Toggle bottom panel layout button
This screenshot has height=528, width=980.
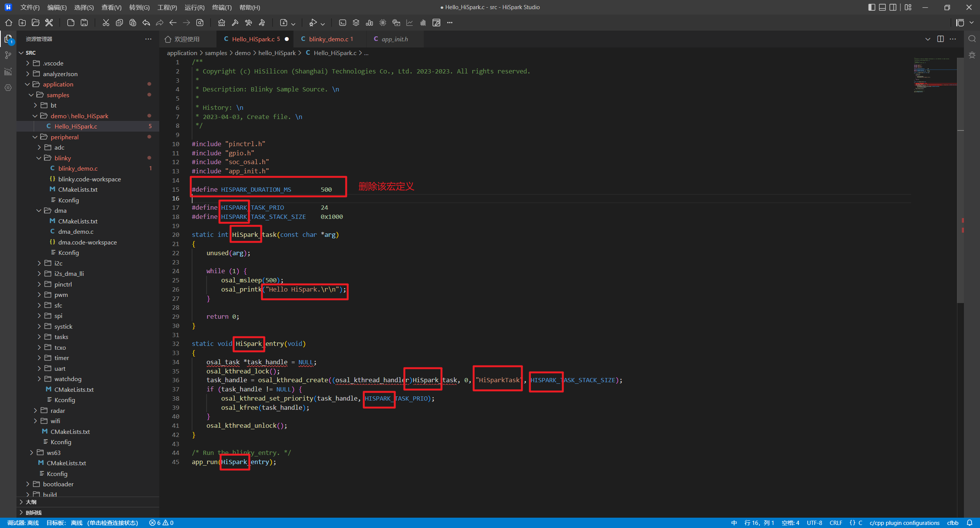882,7
